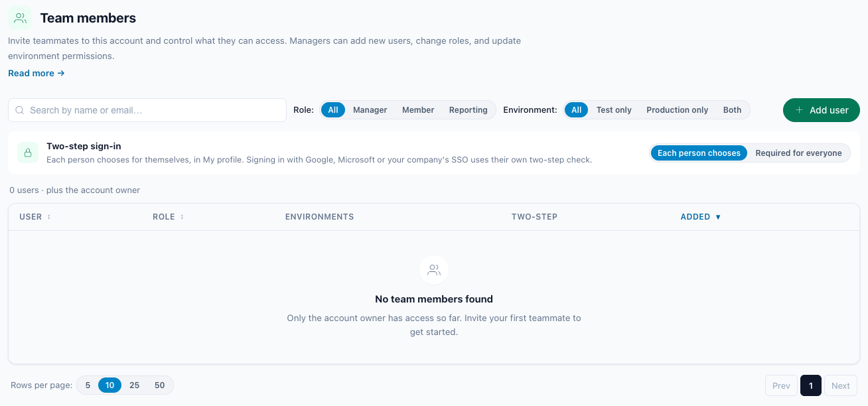Filter environment to Production only
868x406 pixels.
pos(678,110)
